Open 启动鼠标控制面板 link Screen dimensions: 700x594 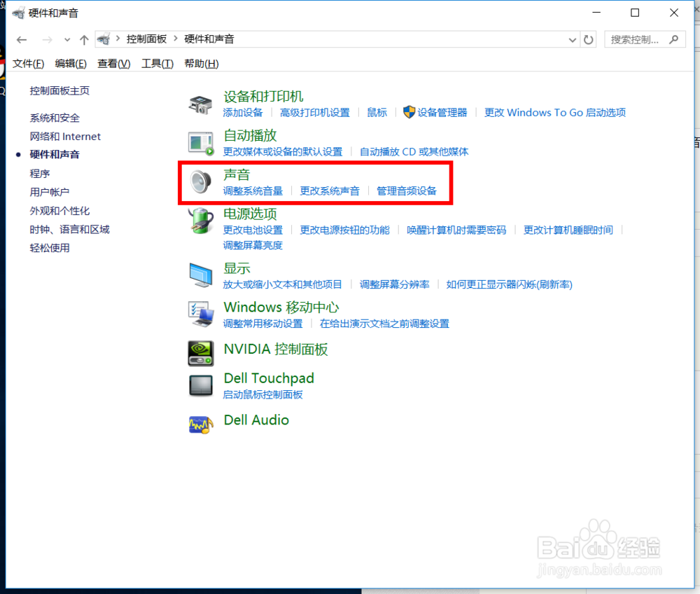[262, 395]
